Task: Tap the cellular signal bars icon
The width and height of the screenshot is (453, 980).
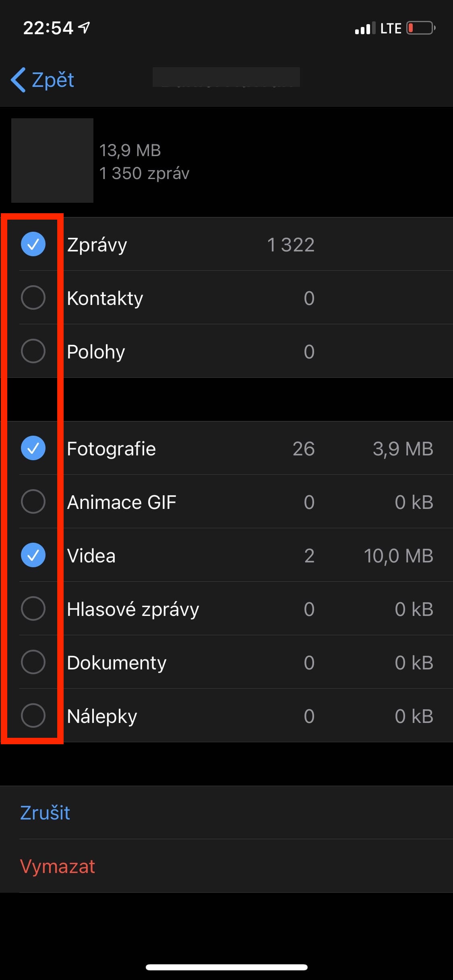Action: [x=365, y=29]
